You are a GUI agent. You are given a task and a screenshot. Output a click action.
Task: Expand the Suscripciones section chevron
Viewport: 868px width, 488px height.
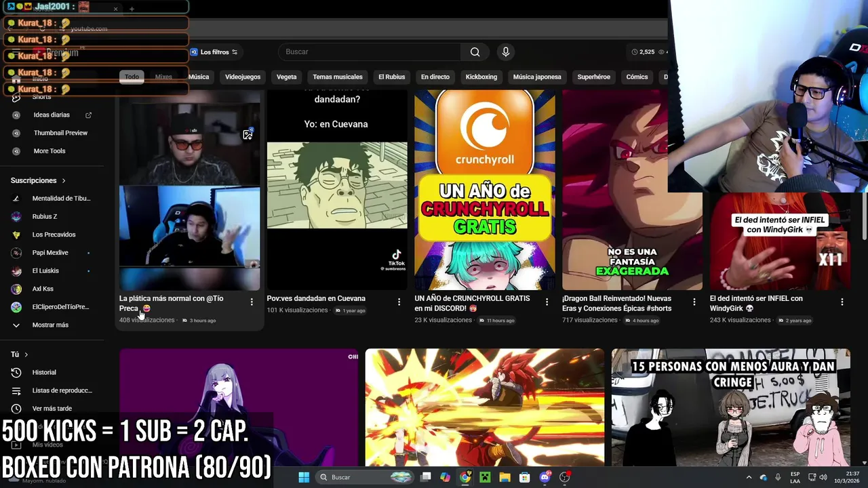[x=64, y=181]
